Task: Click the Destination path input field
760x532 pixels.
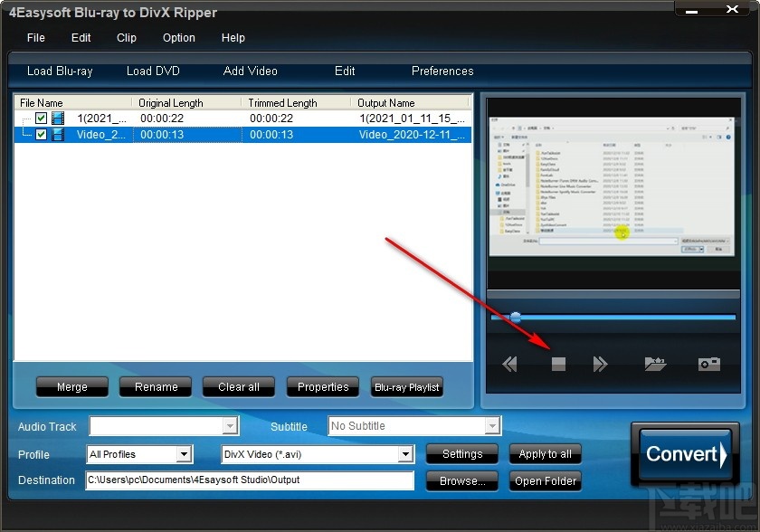Action: coord(249,481)
